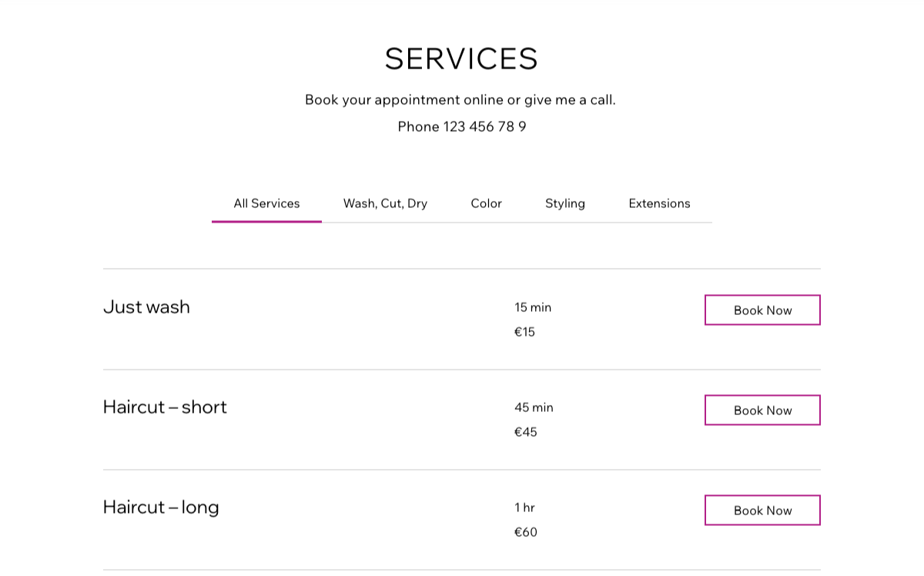Book the Haircut – long appointment
924x576 pixels.
point(762,510)
